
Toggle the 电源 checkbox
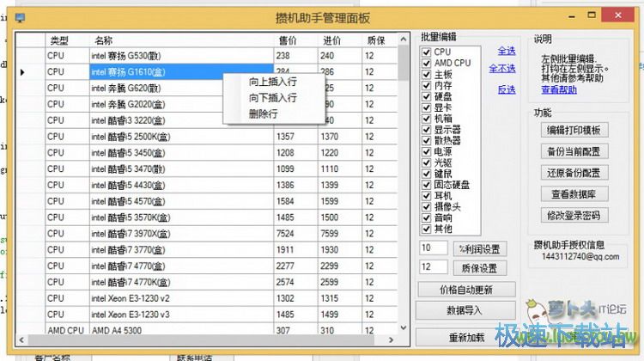[x=426, y=152]
